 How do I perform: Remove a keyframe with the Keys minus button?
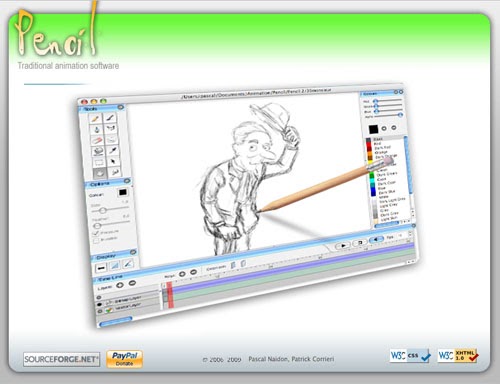point(193,272)
